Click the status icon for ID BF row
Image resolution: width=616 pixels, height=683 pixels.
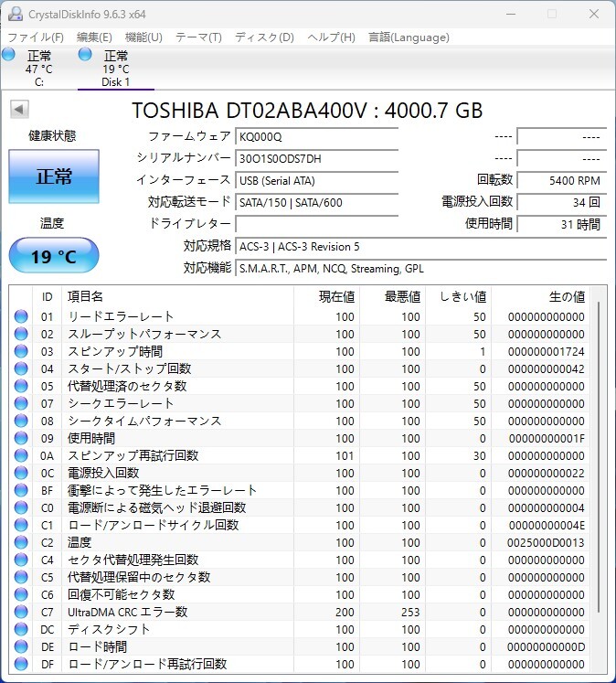[21, 490]
